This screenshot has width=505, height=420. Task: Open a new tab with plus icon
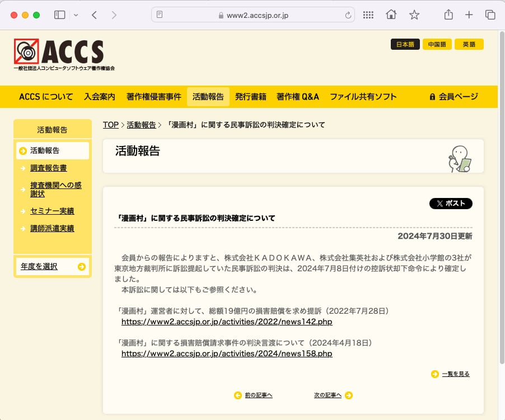pyautogui.click(x=469, y=15)
